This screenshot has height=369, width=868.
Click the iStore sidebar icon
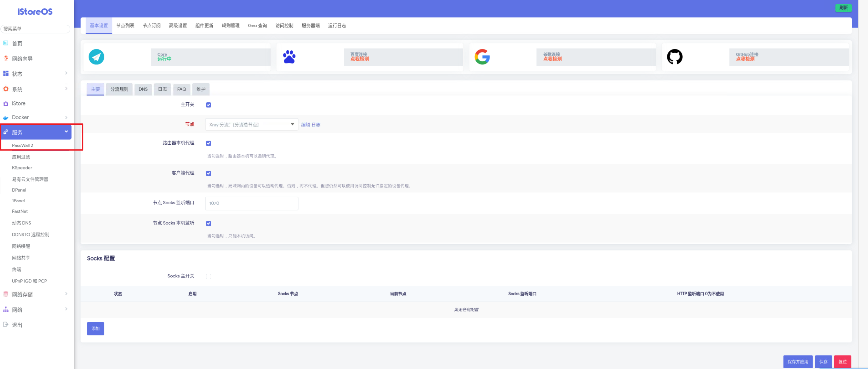(x=6, y=103)
